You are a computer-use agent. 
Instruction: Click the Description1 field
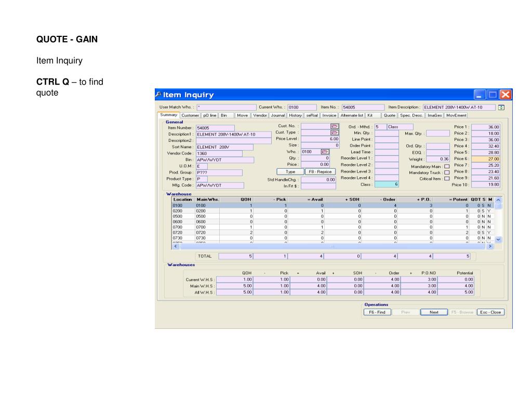[234, 135]
